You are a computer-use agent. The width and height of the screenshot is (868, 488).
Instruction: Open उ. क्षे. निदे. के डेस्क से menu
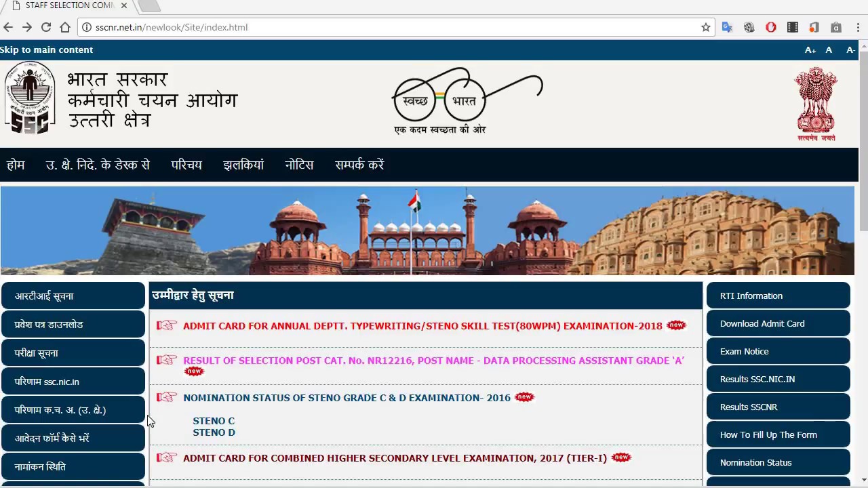[98, 165]
